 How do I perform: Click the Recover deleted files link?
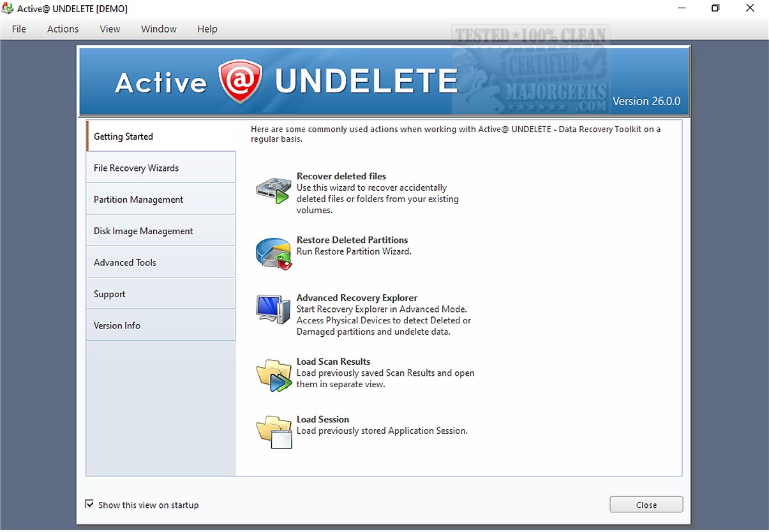point(341,176)
